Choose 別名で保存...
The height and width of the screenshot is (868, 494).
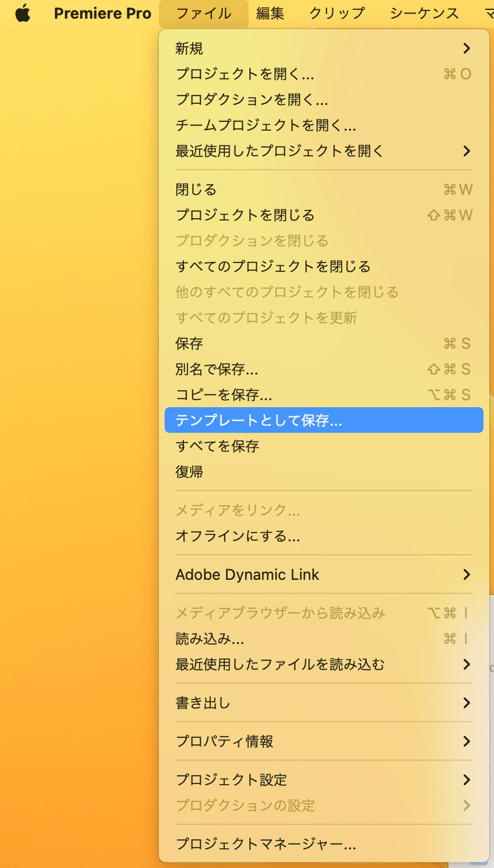pyautogui.click(x=324, y=369)
